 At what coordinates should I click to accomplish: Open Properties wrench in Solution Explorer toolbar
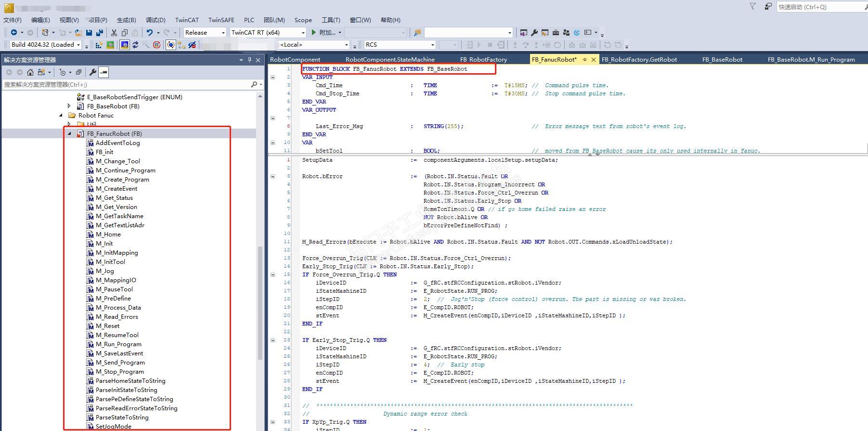(x=93, y=72)
